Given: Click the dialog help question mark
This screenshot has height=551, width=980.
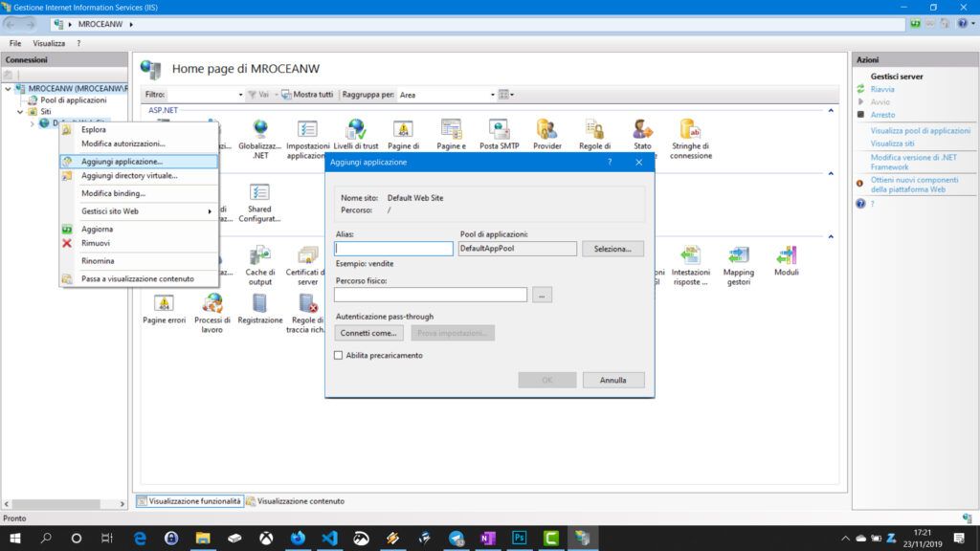Looking at the screenshot, I should [610, 162].
